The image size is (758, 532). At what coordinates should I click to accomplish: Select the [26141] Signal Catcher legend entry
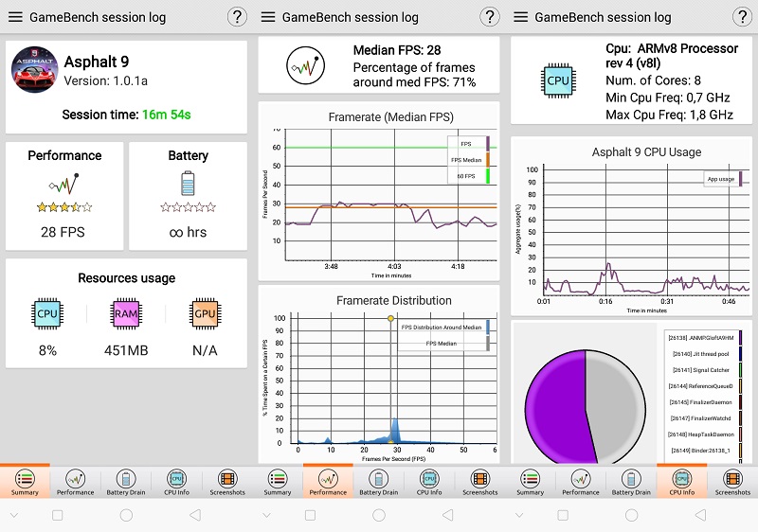(x=704, y=370)
